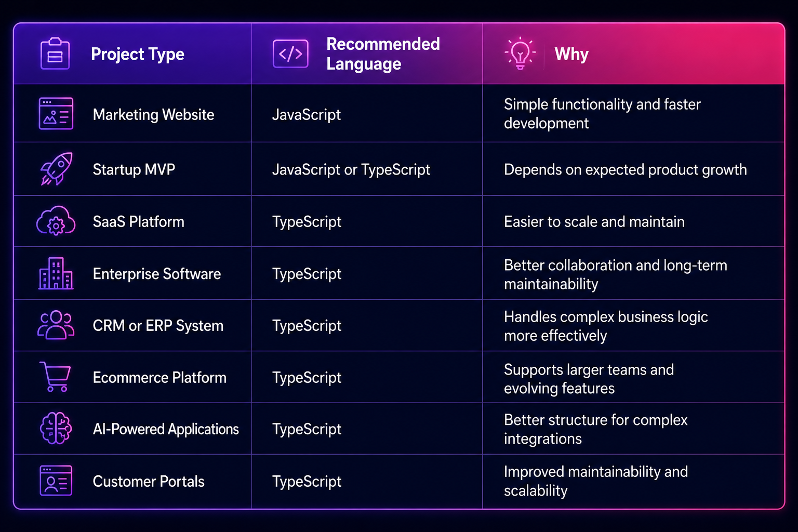This screenshot has height=532, width=798.
Task: Click the 'Ecommerce Platform' row label
Action: tap(159, 378)
